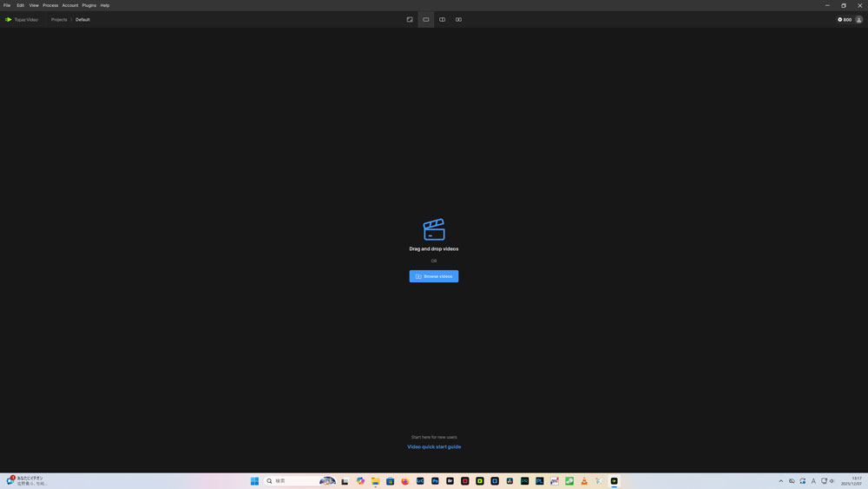Open the File menu

(x=7, y=5)
